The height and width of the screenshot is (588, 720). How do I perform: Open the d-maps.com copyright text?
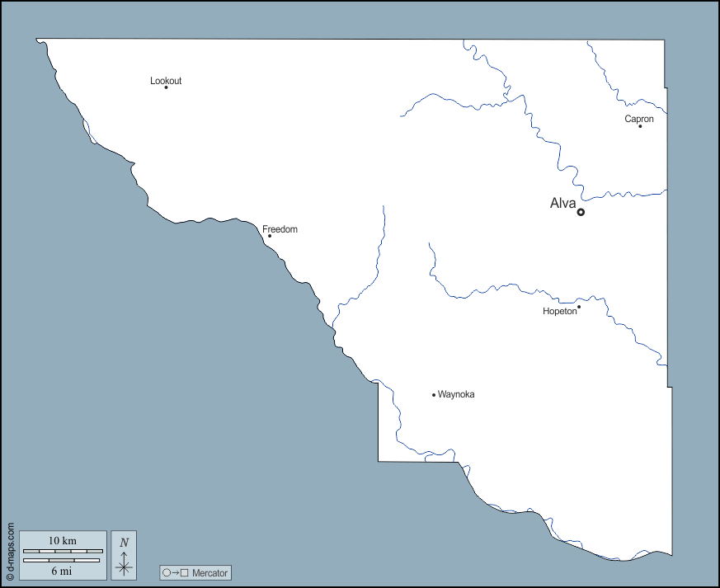10,552
